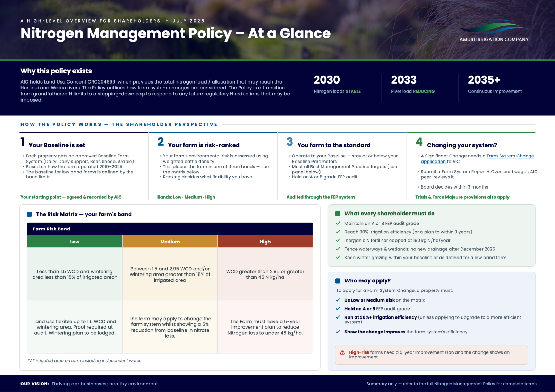Click checkmark beside Be Low or Medium Risk
Image resolution: width=555 pixels, height=392 pixels.
click(338, 300)
